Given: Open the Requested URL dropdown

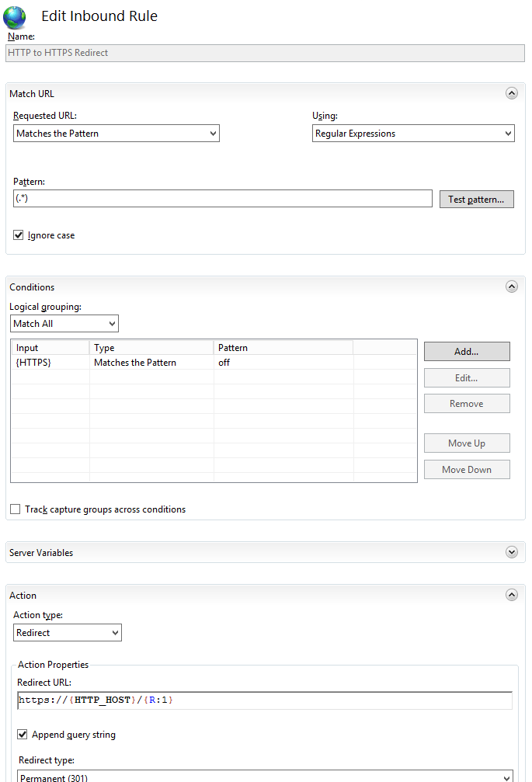Looking at the screenshot, I should pyautogui.click(x=116, y=134).
